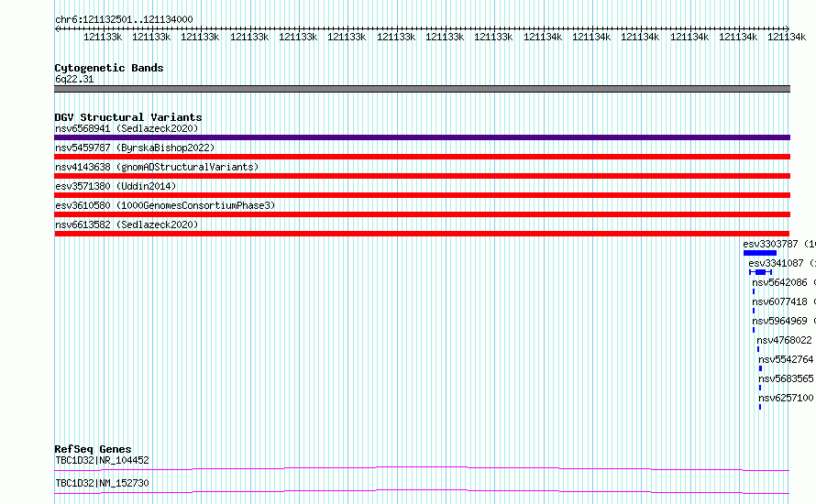This screenshot has height=504, width=816.
Task: Select the blue esv3341087 interval glyph
Action: pos(760,272)
